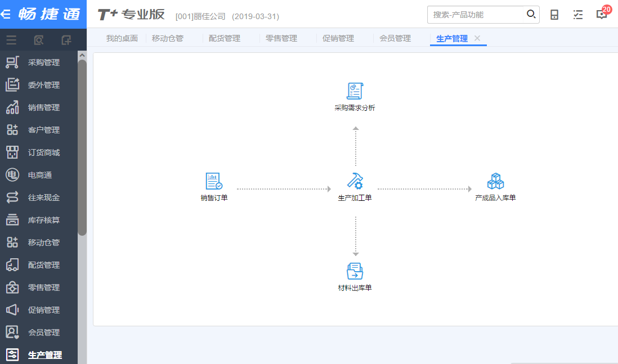Switch to 移动仓管 tab
Screen dimensions: 618x364
[x=168, y=38]
